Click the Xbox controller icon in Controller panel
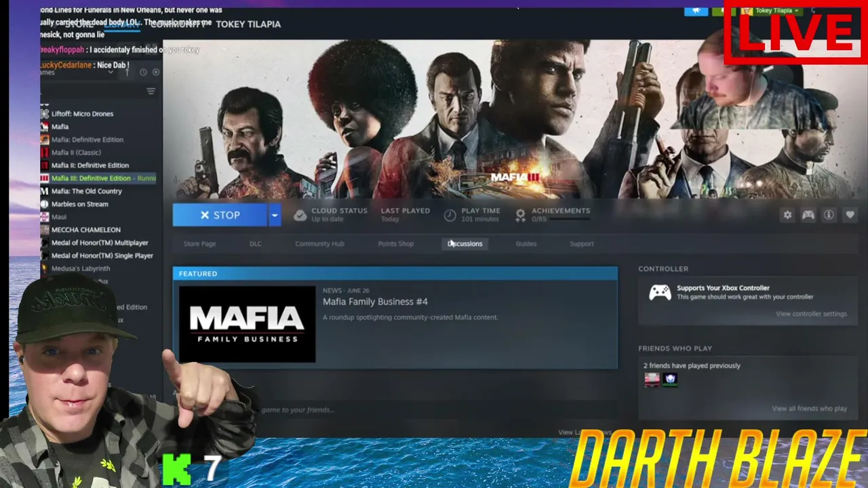The height and width of the screenshot is (488, 868). click(x=660, y=292)
